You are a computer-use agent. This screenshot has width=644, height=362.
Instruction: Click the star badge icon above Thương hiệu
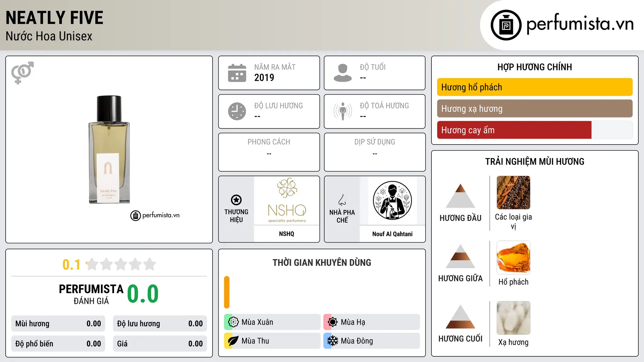pos(236,200)
